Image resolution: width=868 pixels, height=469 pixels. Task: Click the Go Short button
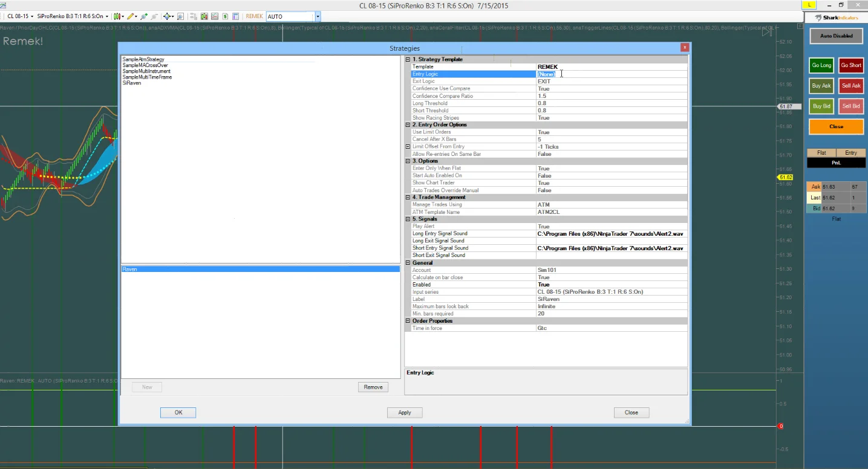pyautogui.click(x=851, y=65)
